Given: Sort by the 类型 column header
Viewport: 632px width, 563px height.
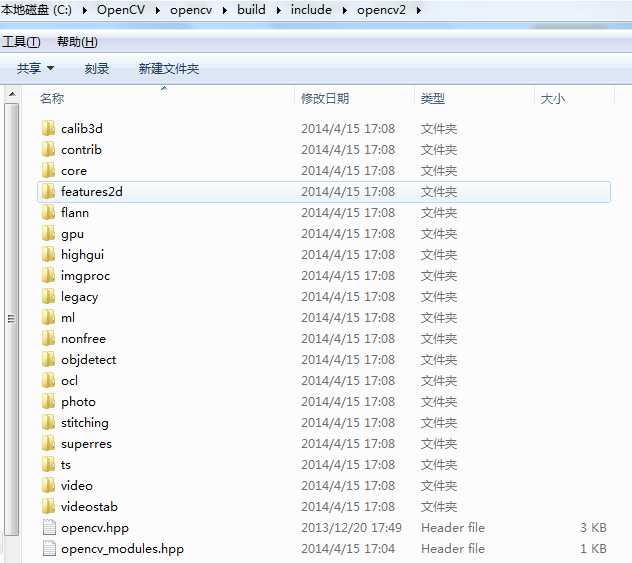Looking at the screenshot, I should pos(432,98).
